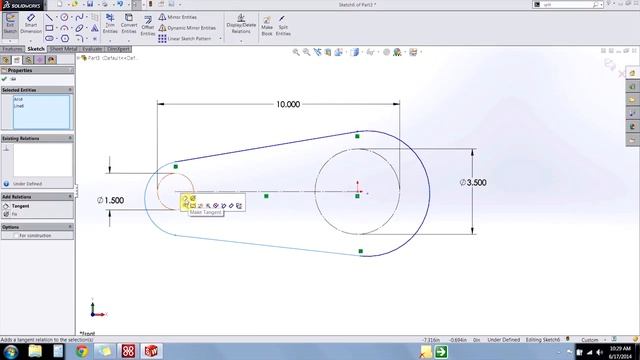This screenshot has height=360, width=640.
Task: Open the Windows Start button
Action: [x=11, y=351]
